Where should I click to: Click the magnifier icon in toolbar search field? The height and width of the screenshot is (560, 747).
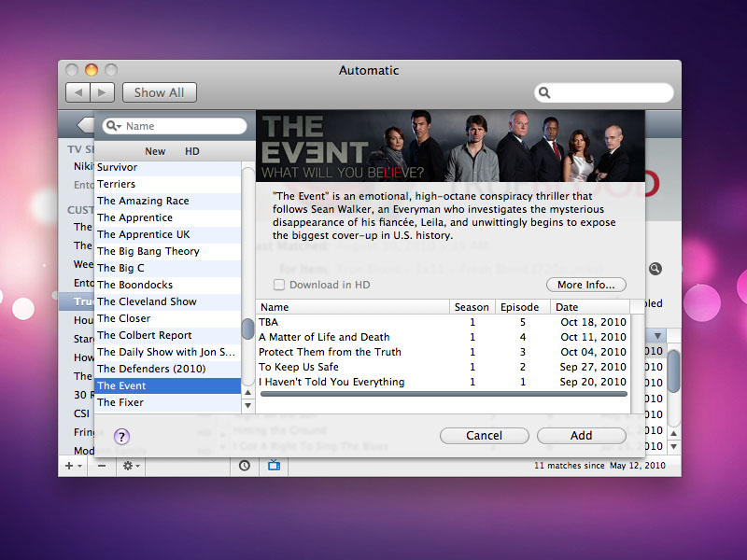[x=544, y=92]
